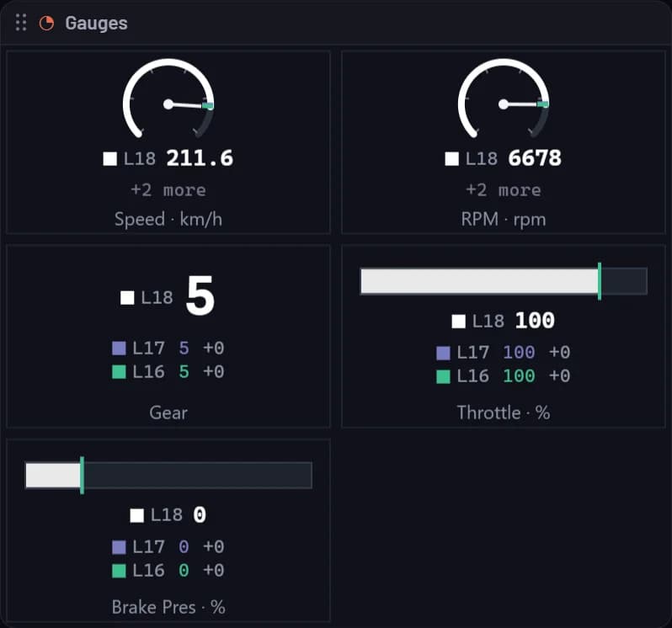This screenshot has height=628, width=672.
Task: Click the RPM dial gauge
Action: pyautogui.click(x=504, y=98)
